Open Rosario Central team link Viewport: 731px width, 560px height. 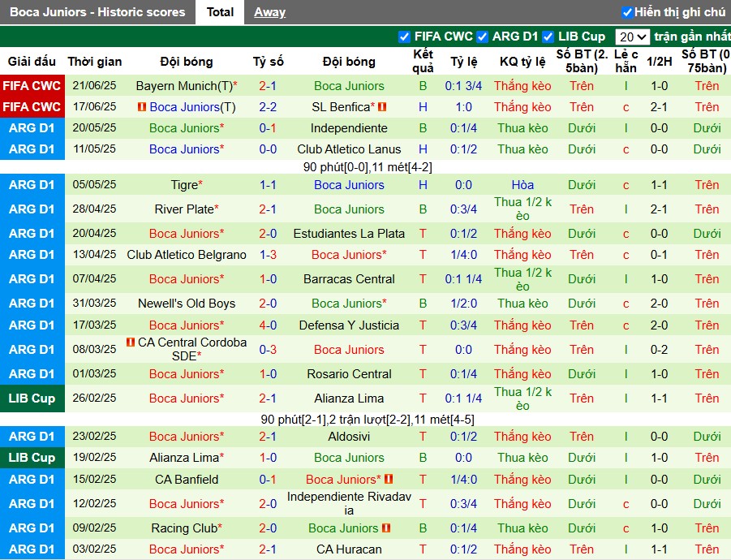[349, 373]
